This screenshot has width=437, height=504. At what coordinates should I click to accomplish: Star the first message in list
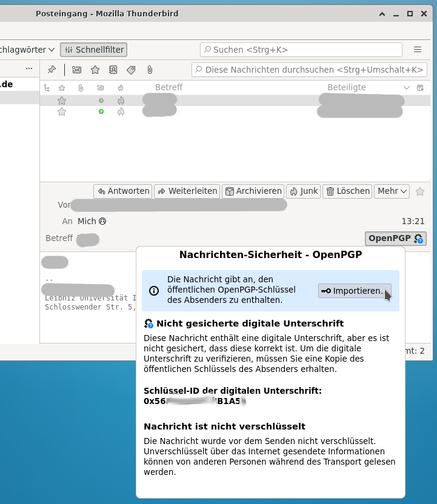tap(62, 101)
